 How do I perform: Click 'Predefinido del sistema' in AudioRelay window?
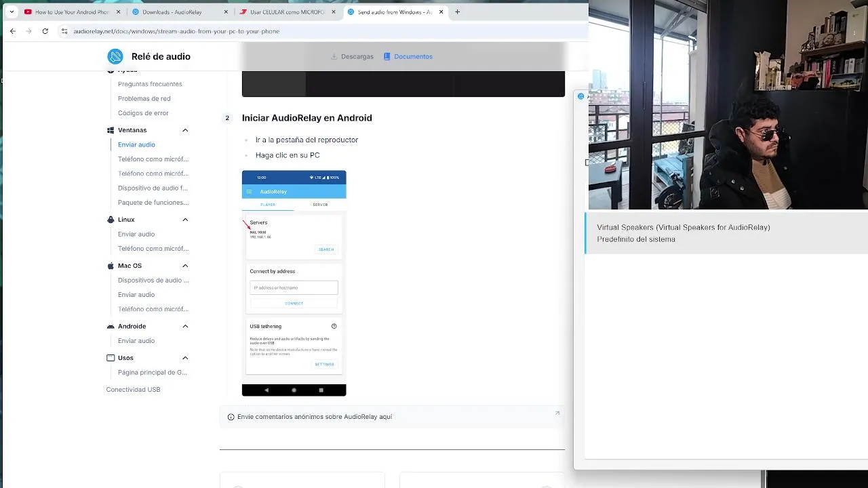click(x=636, y=239)
